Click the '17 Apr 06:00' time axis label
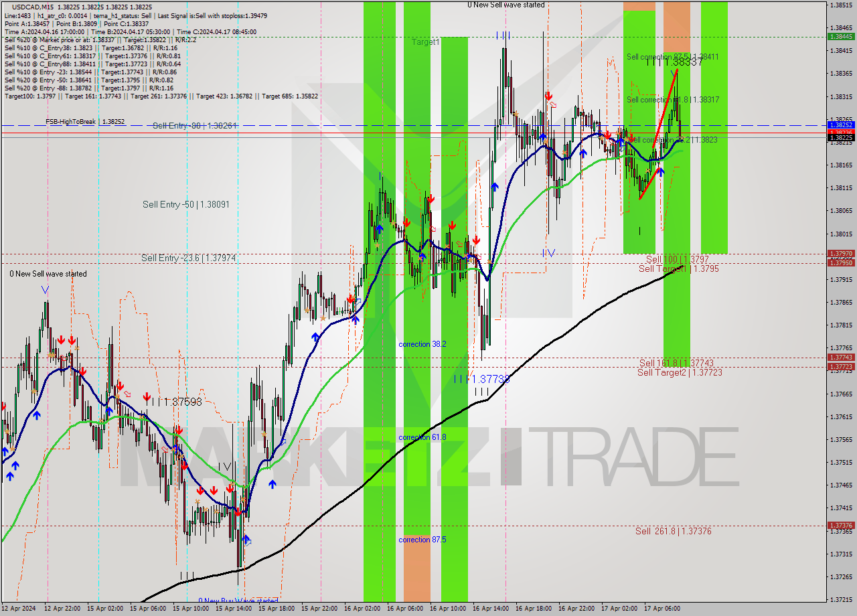The image size is (857, 616). pyautogui.click(x=662, y=609)
